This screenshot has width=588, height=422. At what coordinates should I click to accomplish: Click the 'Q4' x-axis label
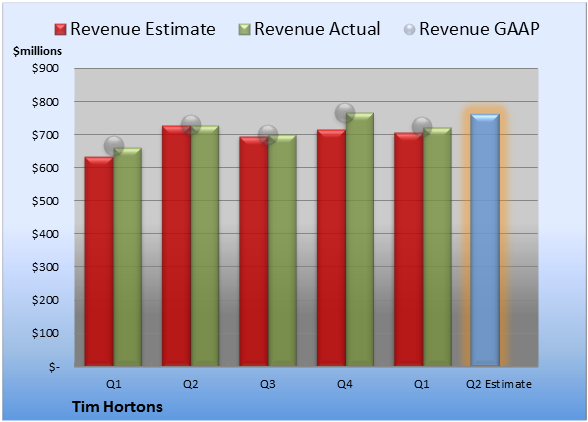[x=345, y=384]
